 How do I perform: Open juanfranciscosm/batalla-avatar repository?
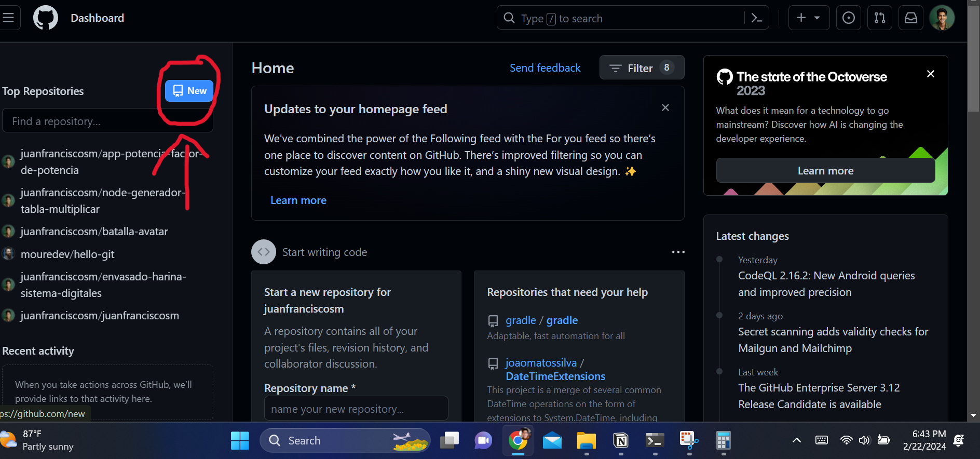(x=94, y=232)
